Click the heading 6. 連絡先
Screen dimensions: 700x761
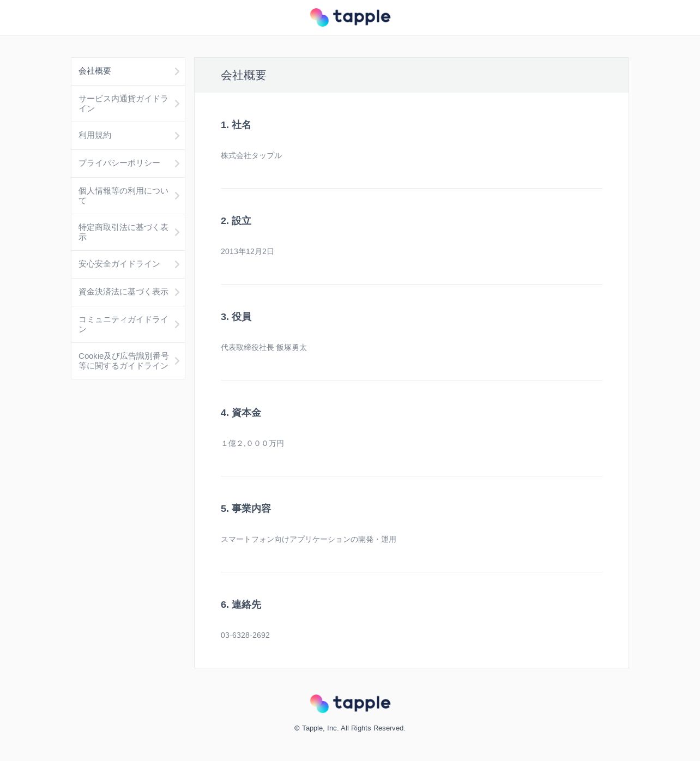[240, 605]
